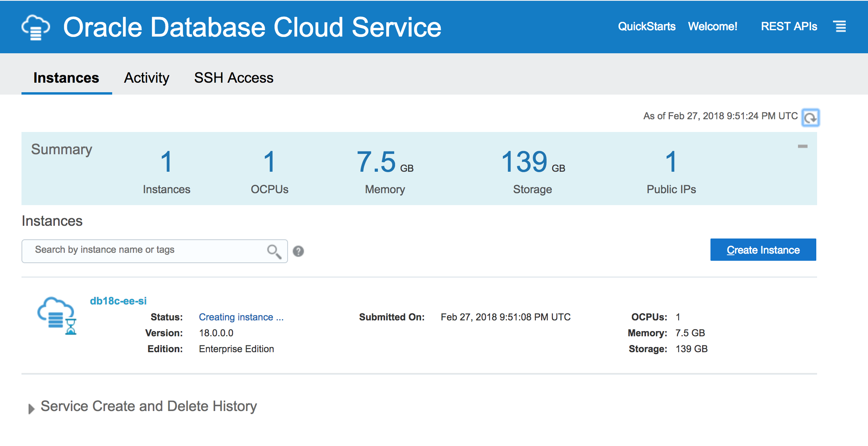
Task: Click the version value 18.0.0.0
Action: coord(216,333)
